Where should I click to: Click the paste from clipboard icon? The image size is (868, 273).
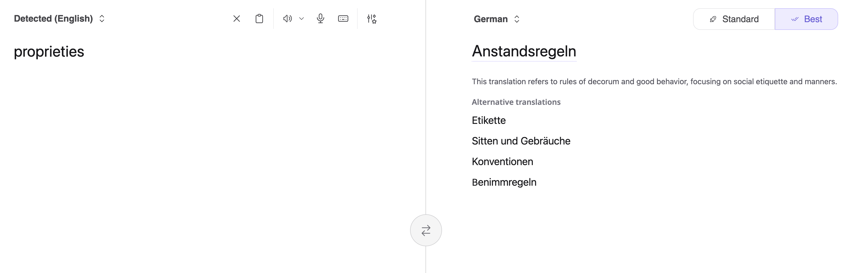tap(259, 19)
